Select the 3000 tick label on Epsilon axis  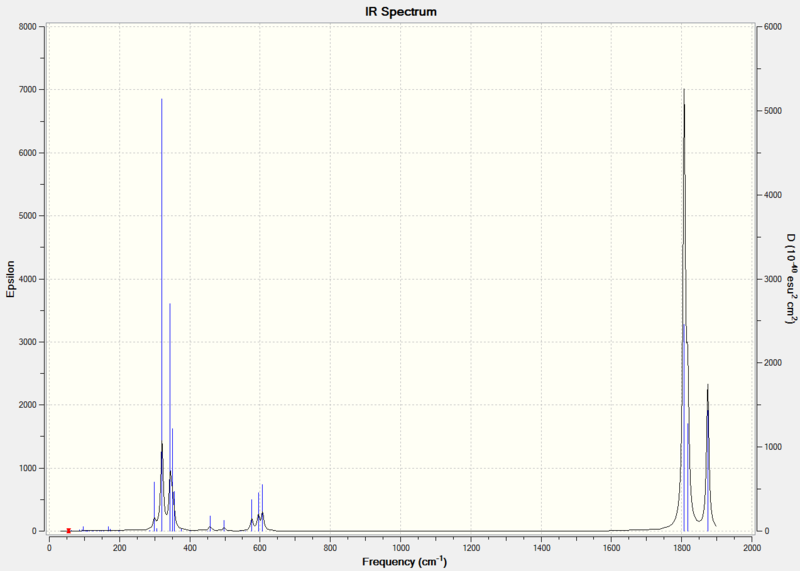[x=28, y=342]
